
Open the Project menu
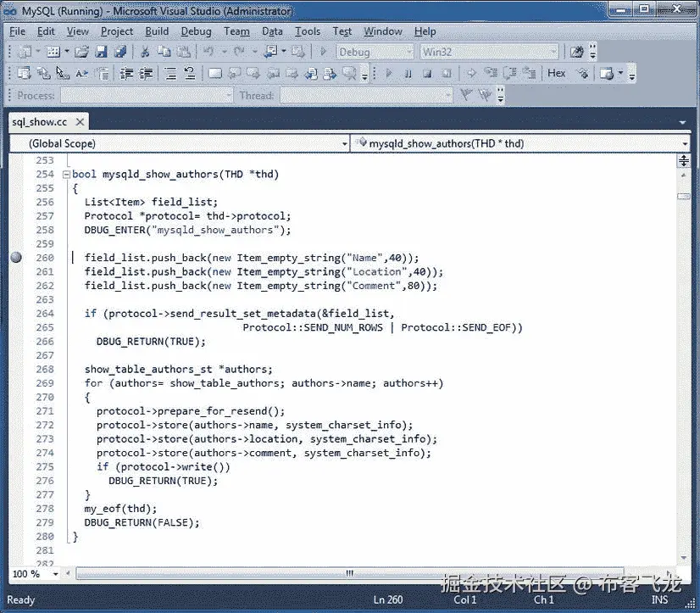[116, 31]
